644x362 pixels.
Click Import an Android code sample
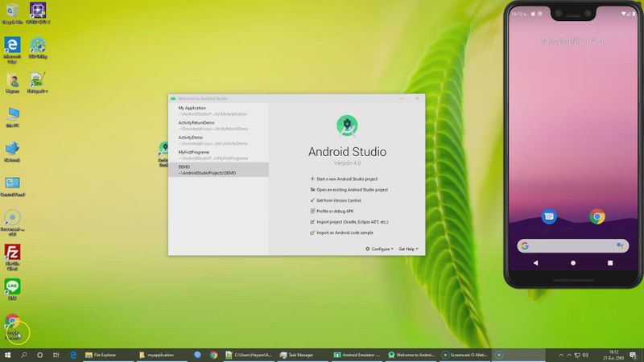point(345,232)
